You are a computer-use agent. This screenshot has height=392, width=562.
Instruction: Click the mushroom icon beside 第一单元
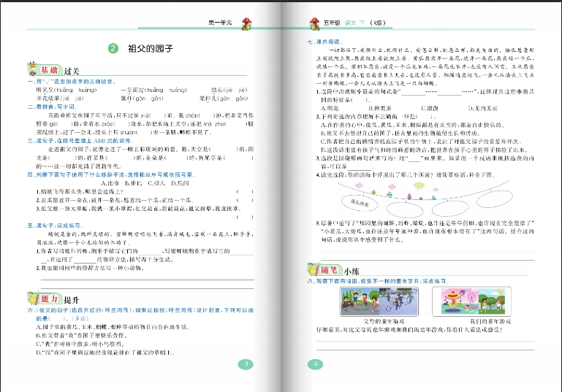tap(246, 24)
